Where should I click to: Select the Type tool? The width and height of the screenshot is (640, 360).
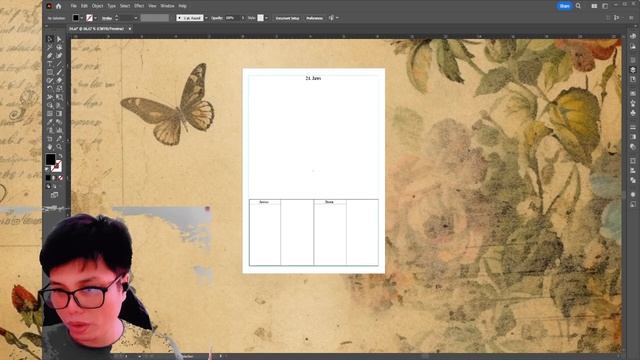point(50,64)
